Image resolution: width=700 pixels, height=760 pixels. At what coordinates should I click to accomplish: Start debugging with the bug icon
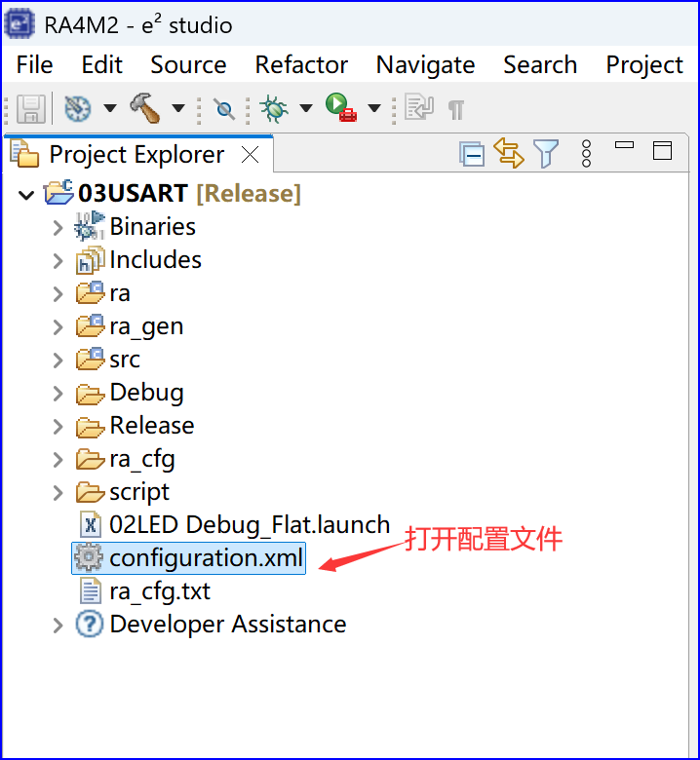click(274, 108)
